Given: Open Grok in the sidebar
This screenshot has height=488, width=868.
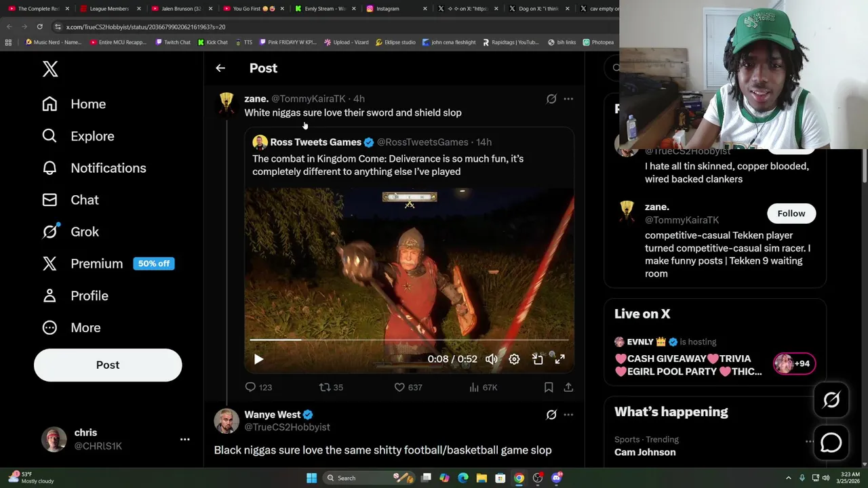Looking at the screenshot, I should 71,232.
